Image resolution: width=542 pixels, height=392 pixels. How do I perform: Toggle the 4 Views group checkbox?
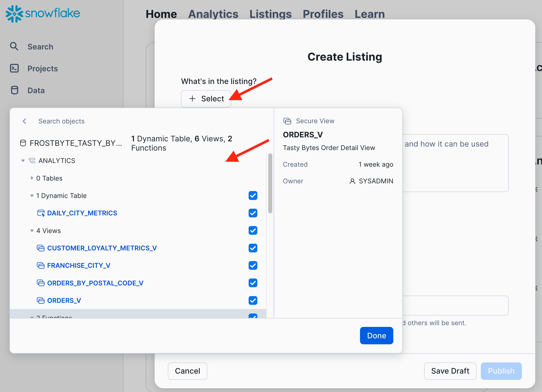(x=253, y=231)
